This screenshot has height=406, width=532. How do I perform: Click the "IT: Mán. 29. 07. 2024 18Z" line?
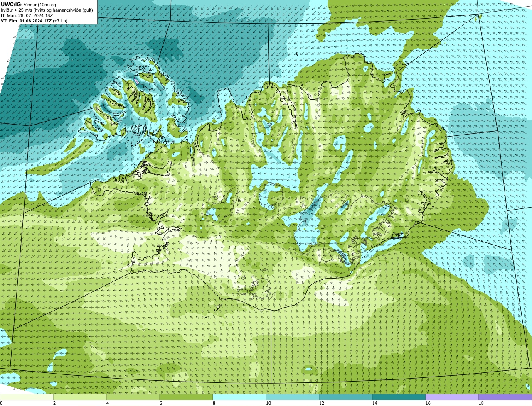pyautogui.click(x=27, y=15)
